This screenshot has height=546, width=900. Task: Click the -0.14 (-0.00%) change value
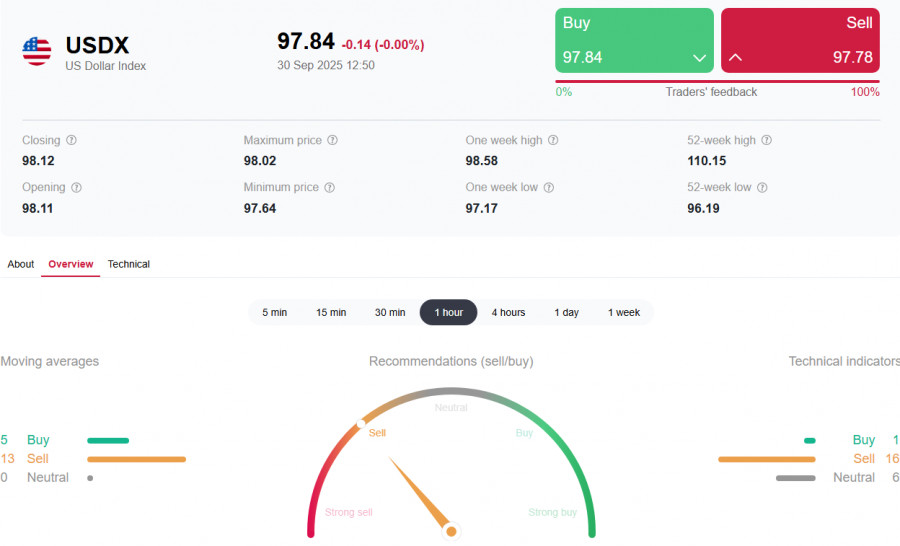(x=383, y=45)
